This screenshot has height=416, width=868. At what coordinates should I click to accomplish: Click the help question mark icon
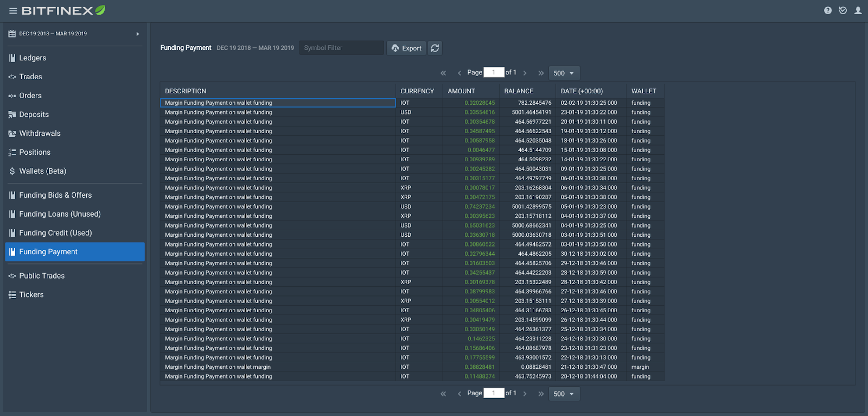click(828, 10)
